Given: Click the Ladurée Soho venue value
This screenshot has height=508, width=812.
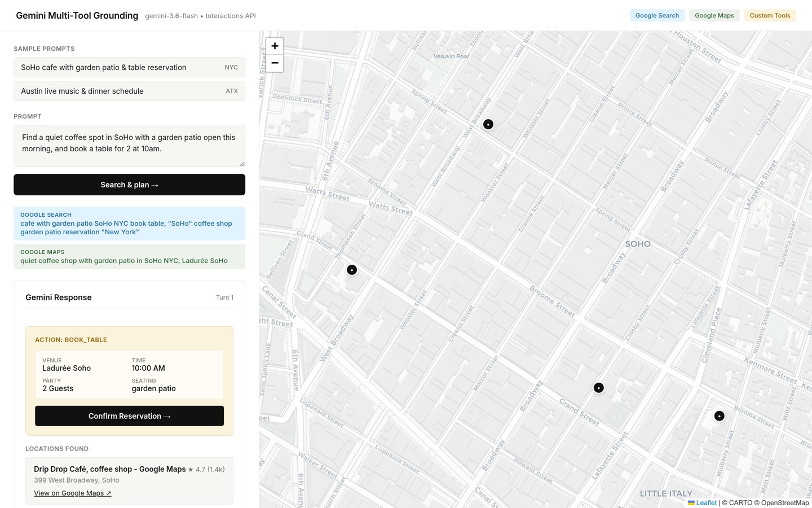Looking at the screenshot, I should pyautogui.click(x=67, y=368).
